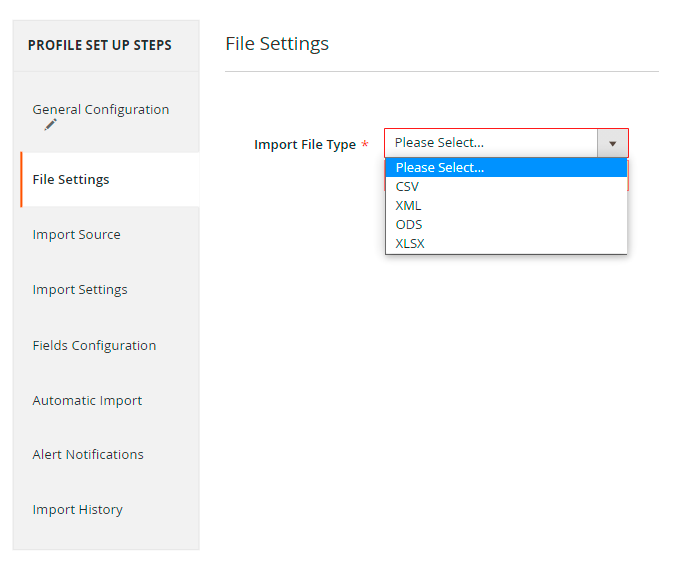Click the PROFILE SET UP STEPS header
Screen dimensions: 685x567
100,46
